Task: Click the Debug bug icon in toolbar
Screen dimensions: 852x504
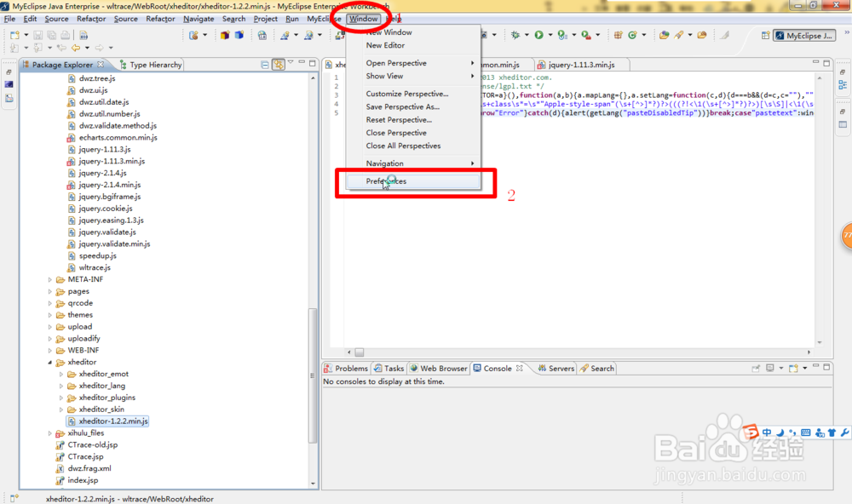Action: coord(515,35)
